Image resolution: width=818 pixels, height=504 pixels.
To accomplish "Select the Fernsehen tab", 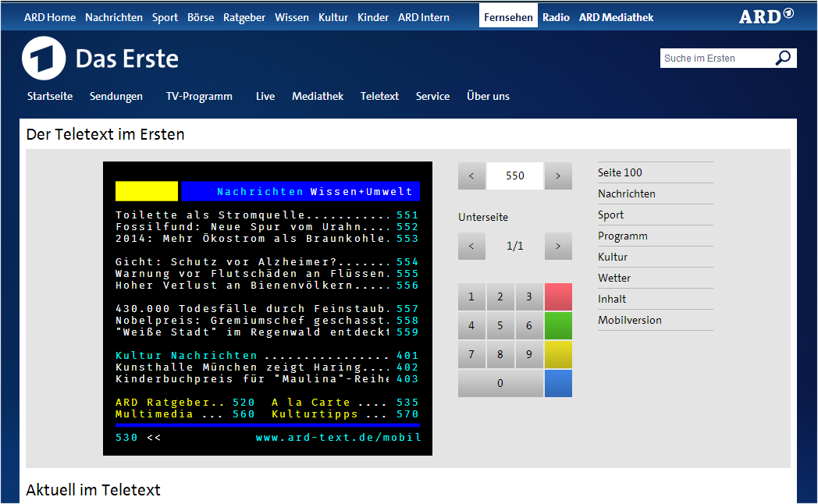I will pyautogui.click(x=509, y=16).
